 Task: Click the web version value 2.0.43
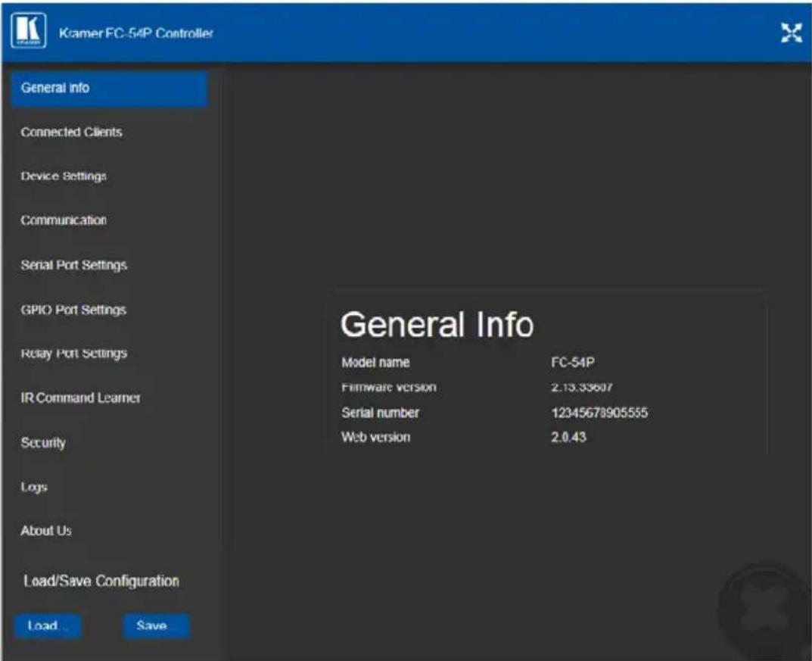tap(568, 437)
